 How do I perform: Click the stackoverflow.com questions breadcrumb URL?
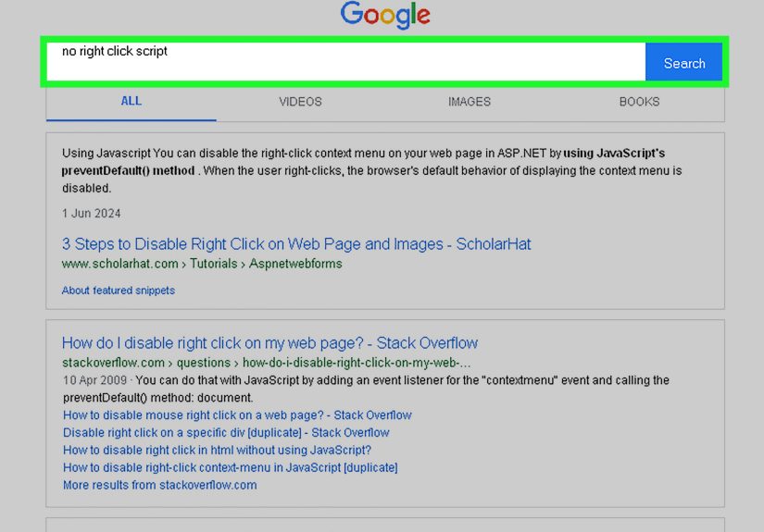266,363
